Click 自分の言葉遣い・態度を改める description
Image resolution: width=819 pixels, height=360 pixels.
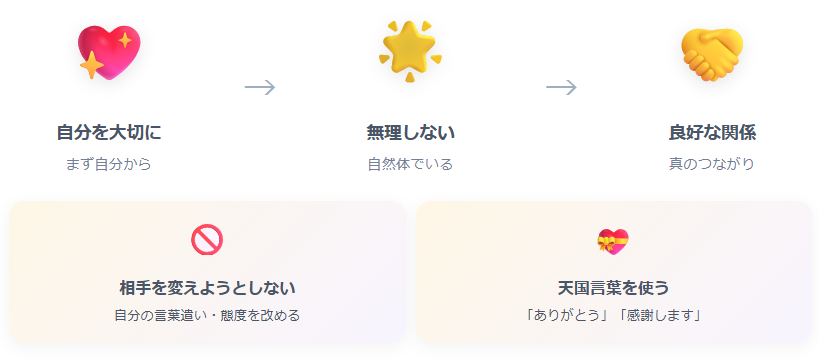tap(207, 316)
